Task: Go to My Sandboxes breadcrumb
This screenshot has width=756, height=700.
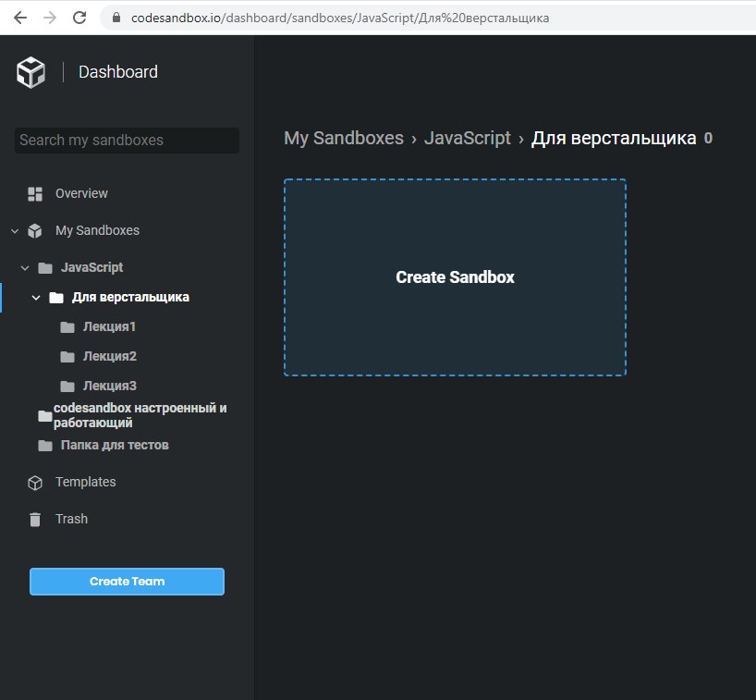Action: coord(343,139)
